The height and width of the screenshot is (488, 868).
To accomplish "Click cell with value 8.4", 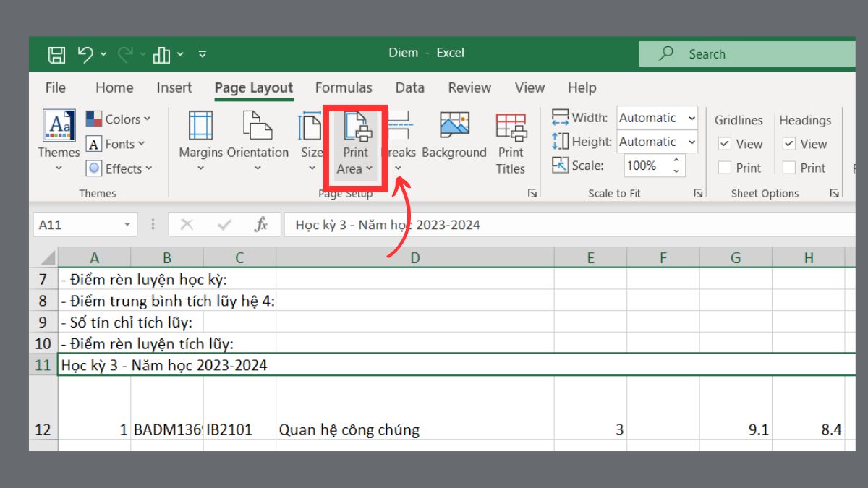I will coord(809,408).
